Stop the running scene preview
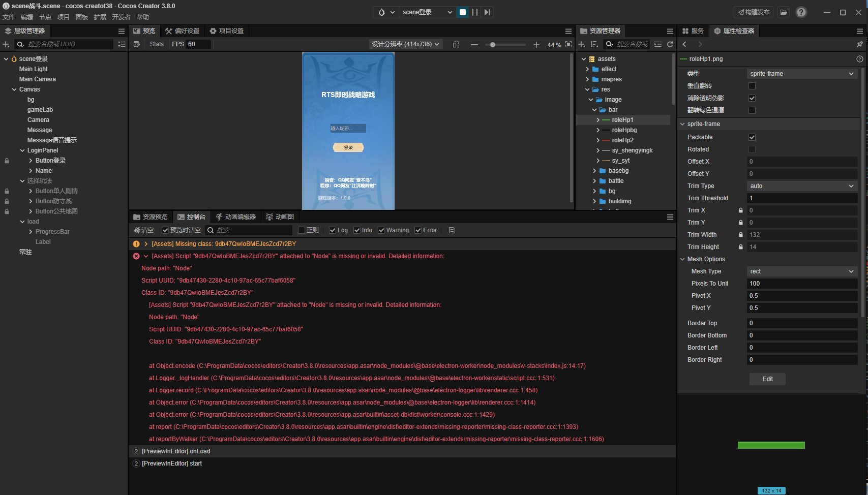The height and width of the screenshot is (495, 868). [463, 12]
